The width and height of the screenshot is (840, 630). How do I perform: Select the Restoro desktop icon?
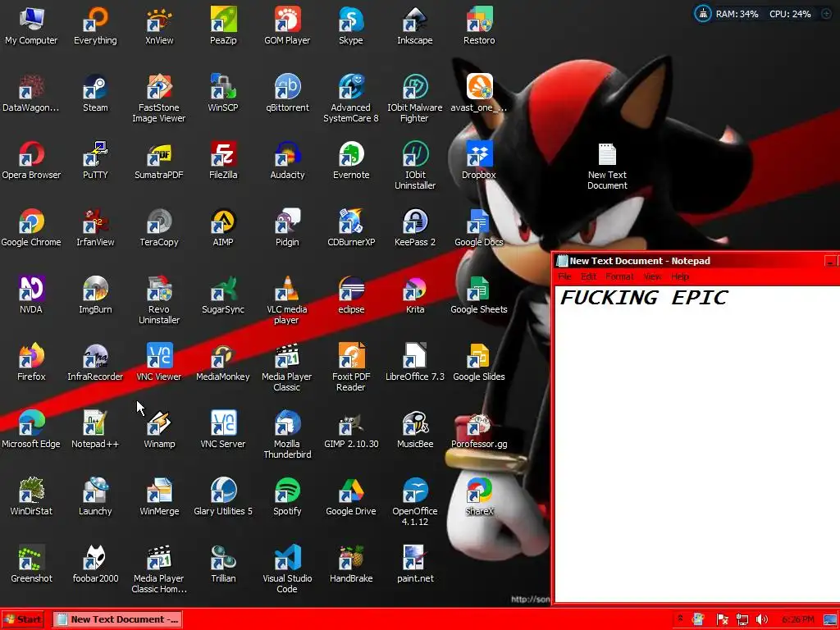(x=478, y=25)
